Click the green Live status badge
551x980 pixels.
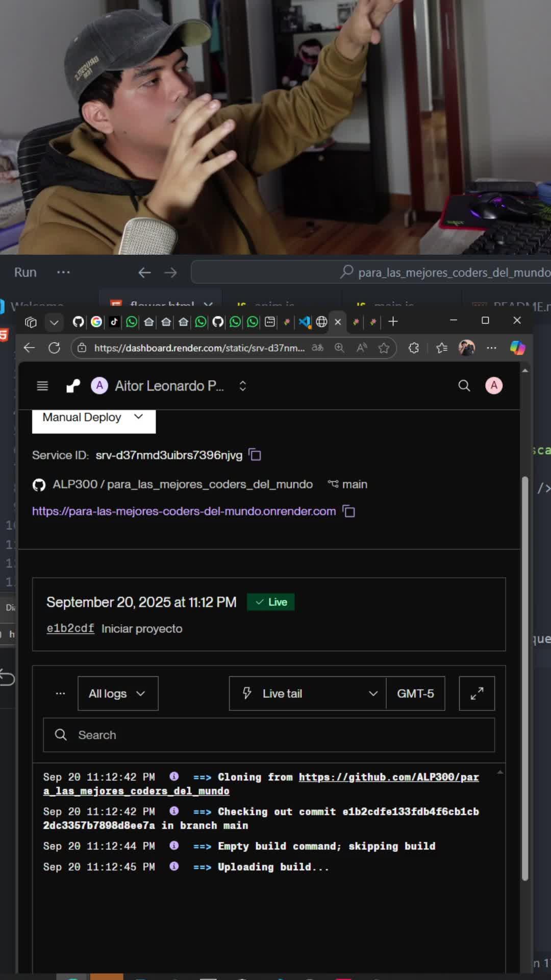[x=271, y=602]
